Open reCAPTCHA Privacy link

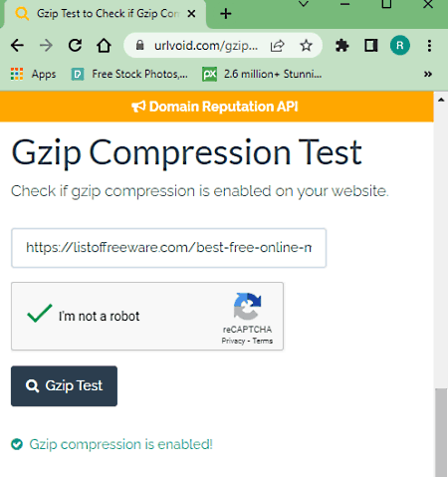(233, 341)
